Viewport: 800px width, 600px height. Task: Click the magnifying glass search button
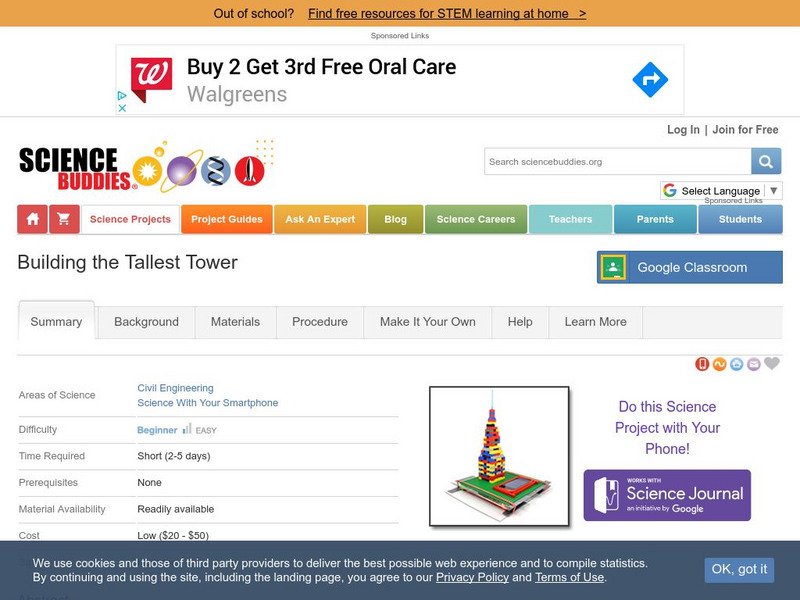coord(766,161)
